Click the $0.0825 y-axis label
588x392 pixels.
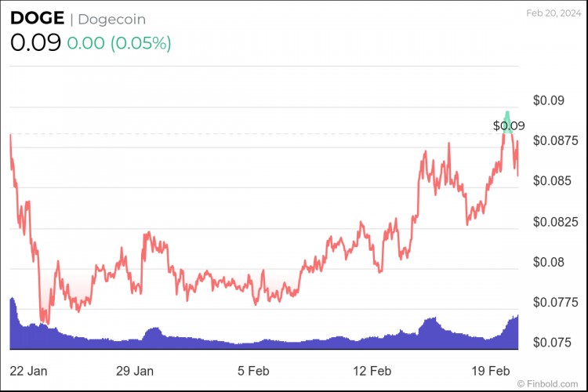point(555,222)
